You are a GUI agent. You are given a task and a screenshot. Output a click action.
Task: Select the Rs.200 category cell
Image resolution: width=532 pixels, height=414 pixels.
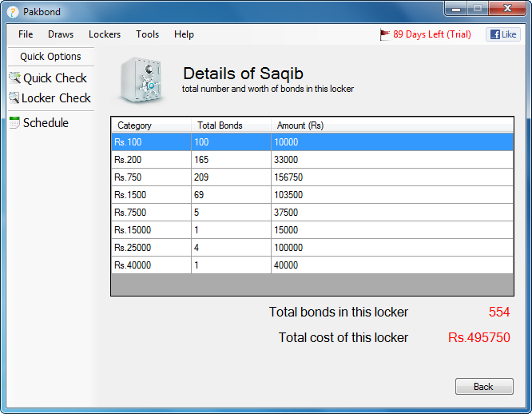coord(151,160)
